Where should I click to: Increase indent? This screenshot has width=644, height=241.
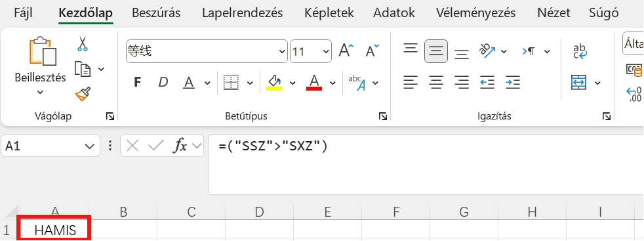(513, 83)
